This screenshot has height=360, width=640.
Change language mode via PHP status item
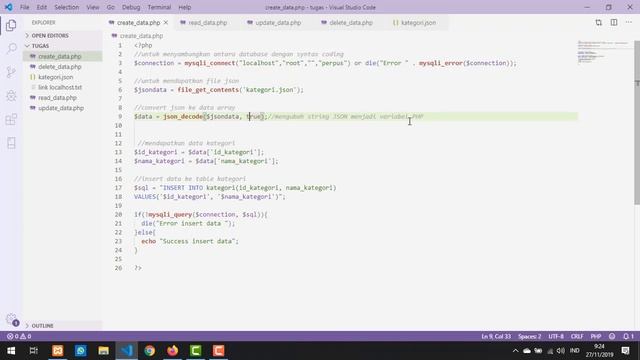(596, 336)
